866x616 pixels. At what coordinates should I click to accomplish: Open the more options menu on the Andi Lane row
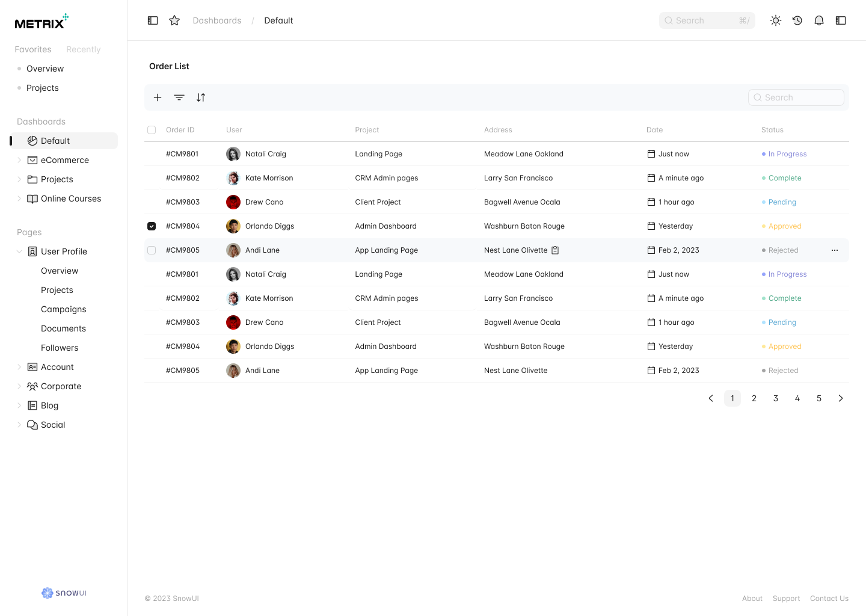[x=834, y=250]
